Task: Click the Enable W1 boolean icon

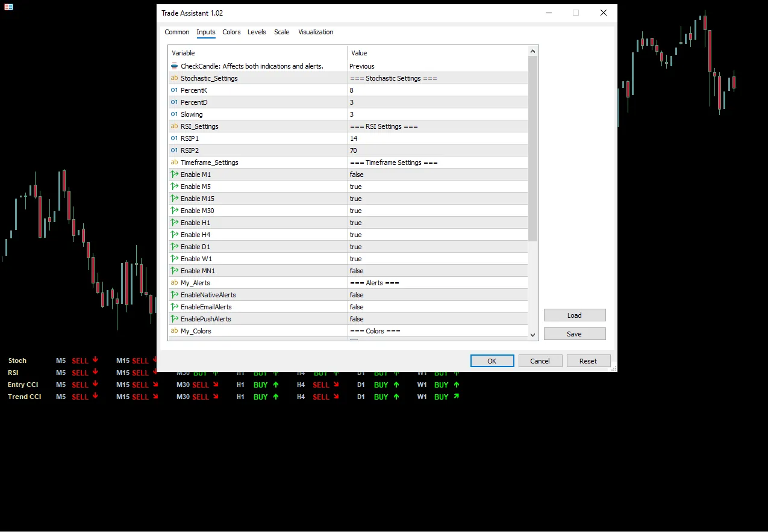Action: point(175,259)
